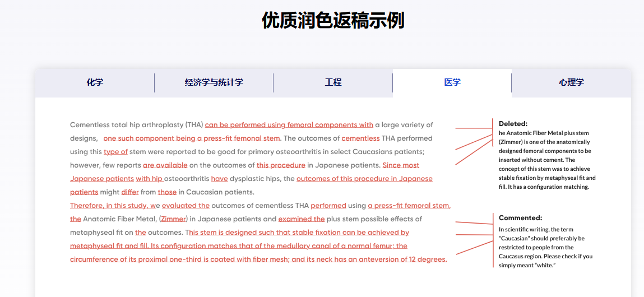This screenshot has width=644, height=297.
Task: Select the 工程 tab
Action: [333, 82]
